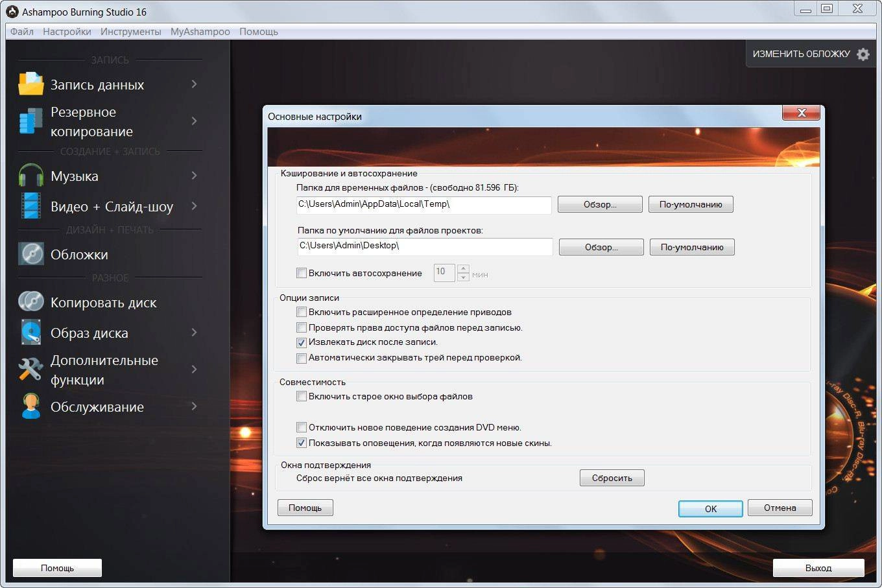
Task: Click the ИЗМЕНИТЬ ОБЛОЖКУ button
Action: tap(811, 54)
